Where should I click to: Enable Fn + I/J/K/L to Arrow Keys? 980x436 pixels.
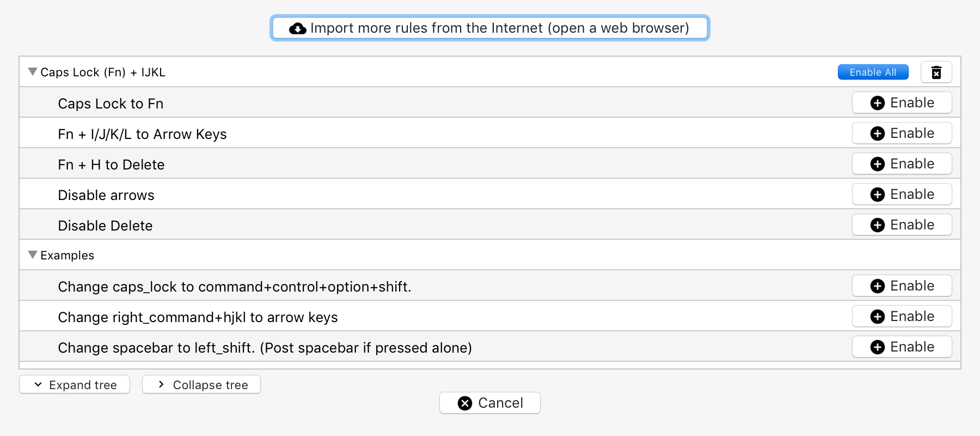(902, 134)
